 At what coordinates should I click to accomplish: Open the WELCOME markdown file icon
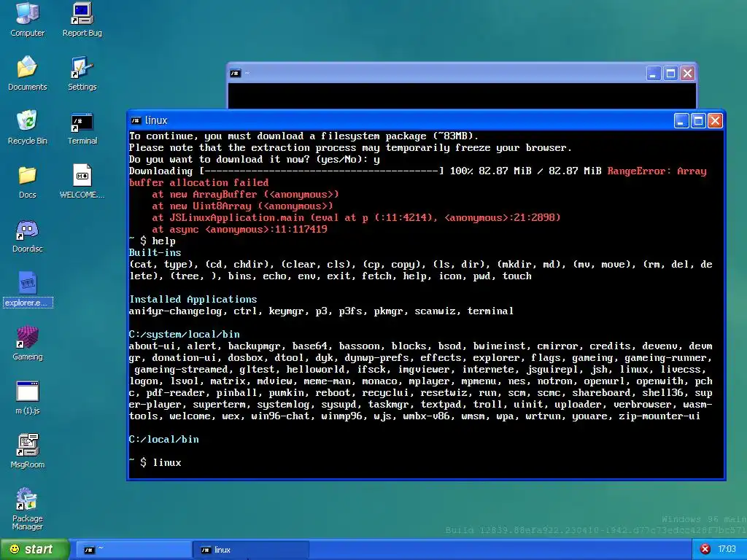(82, 181)
